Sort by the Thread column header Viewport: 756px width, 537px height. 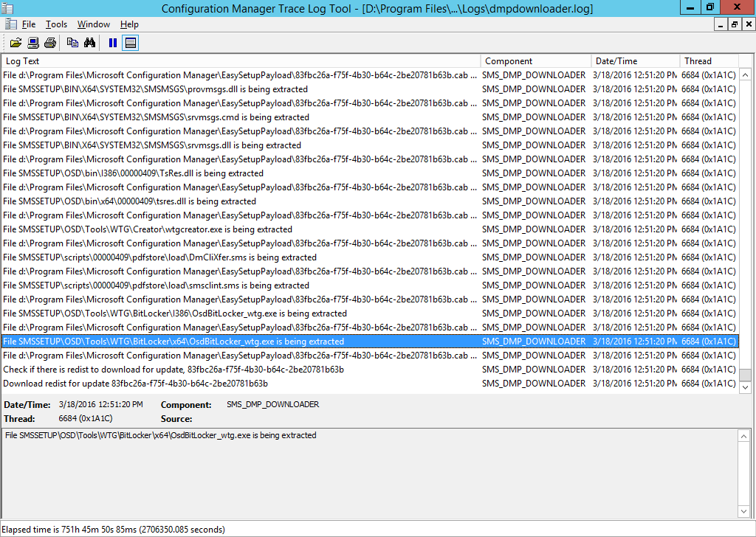[x=709, y=61]
